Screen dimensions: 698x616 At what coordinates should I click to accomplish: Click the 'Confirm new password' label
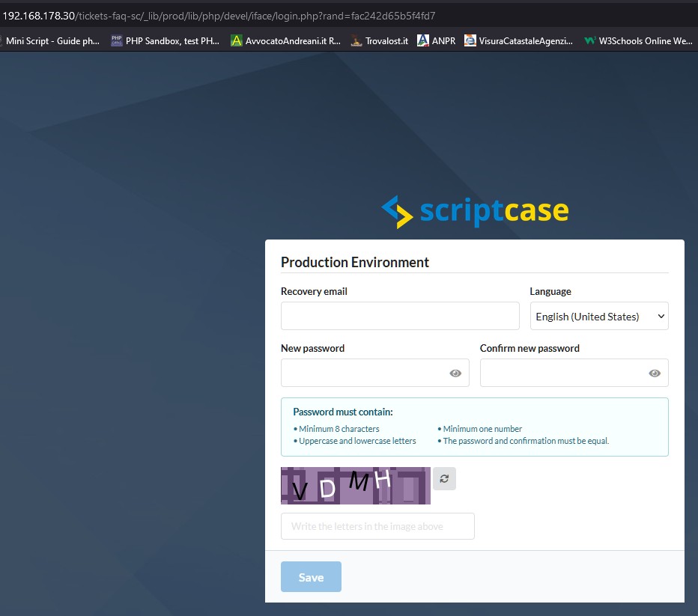coord(529,348)
